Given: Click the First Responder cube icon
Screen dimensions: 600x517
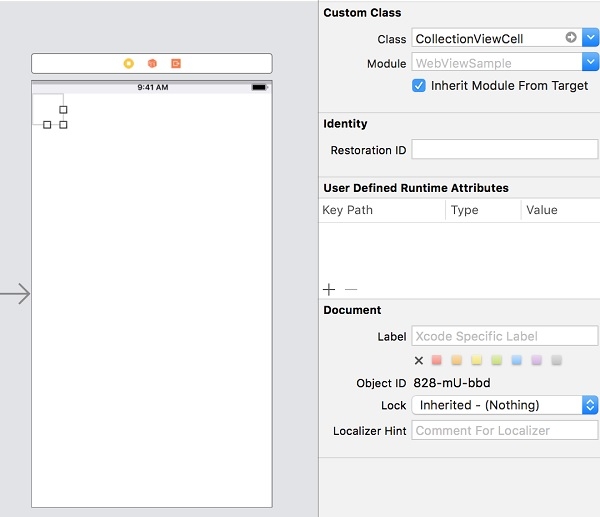Looking at the screenshot, I should tap(152, 63).
